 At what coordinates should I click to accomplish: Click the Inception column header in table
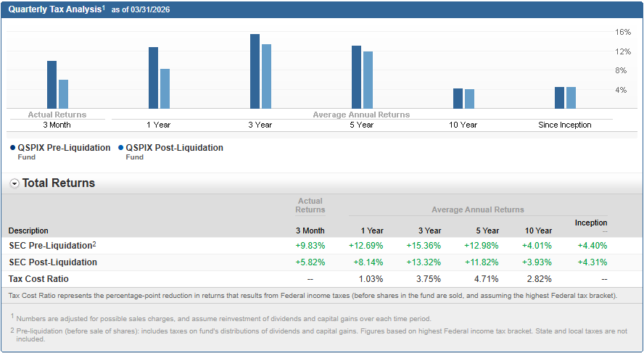click(591, 223)
